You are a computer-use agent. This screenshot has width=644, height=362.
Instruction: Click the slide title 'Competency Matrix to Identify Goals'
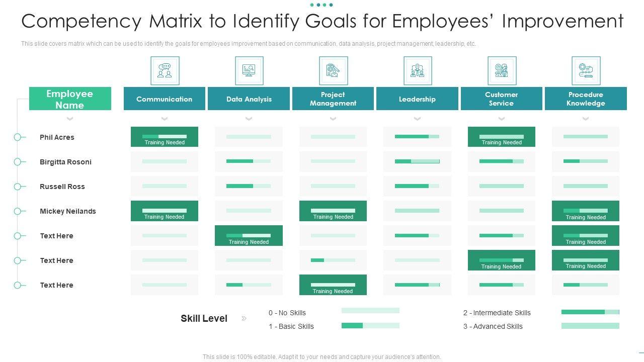(323, 21)
